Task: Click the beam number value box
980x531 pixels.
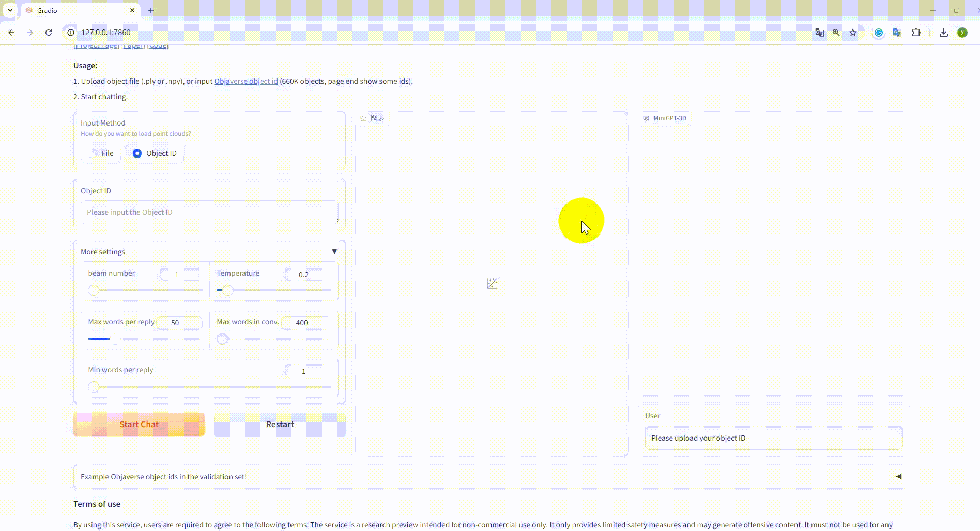Action: point(181,275)
